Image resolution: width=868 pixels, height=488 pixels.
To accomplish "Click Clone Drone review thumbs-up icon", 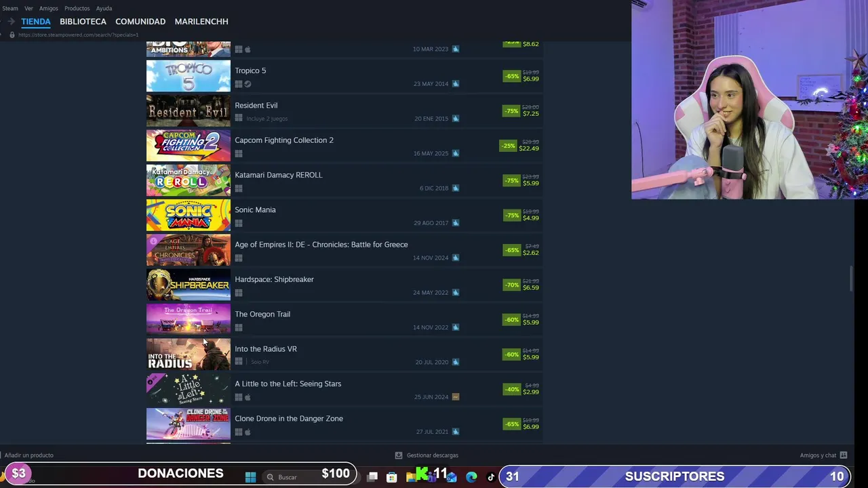I will (x=456, y=432).
